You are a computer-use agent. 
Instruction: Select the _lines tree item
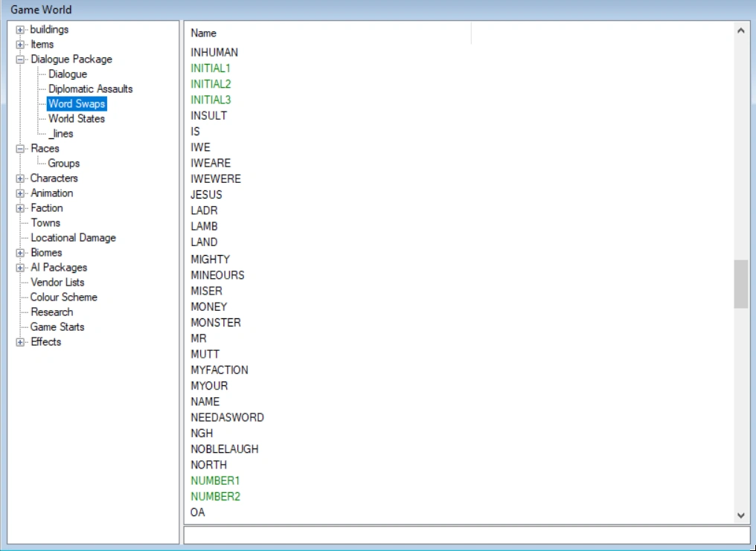coord(61,134)
